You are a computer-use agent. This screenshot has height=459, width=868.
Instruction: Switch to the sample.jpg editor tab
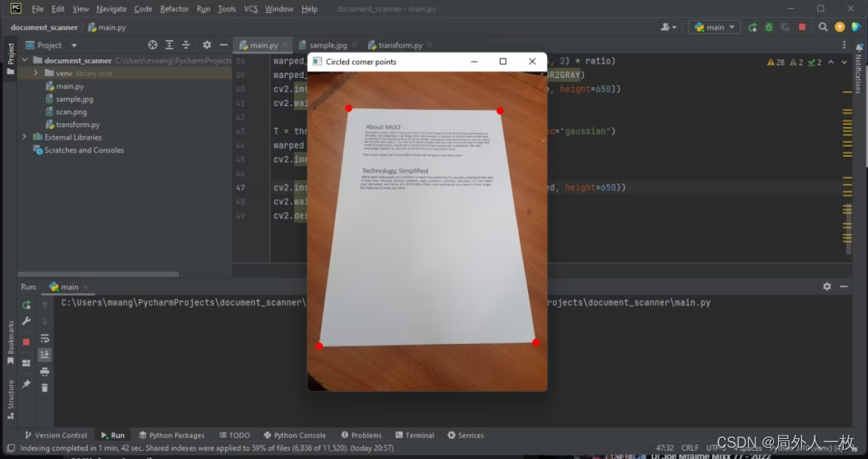pyautogui.click(x=328, y=45)
